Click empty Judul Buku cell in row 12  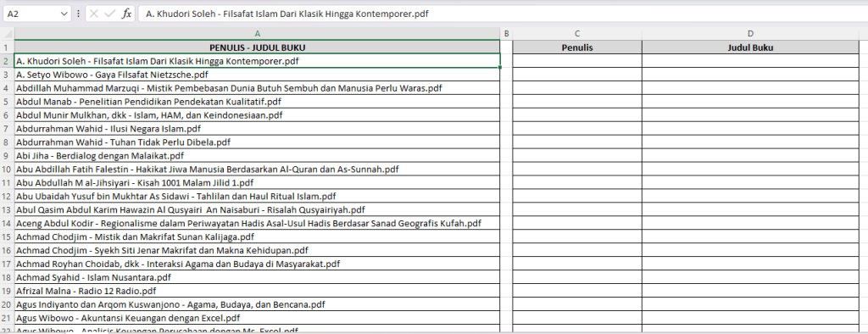point(751,196)
